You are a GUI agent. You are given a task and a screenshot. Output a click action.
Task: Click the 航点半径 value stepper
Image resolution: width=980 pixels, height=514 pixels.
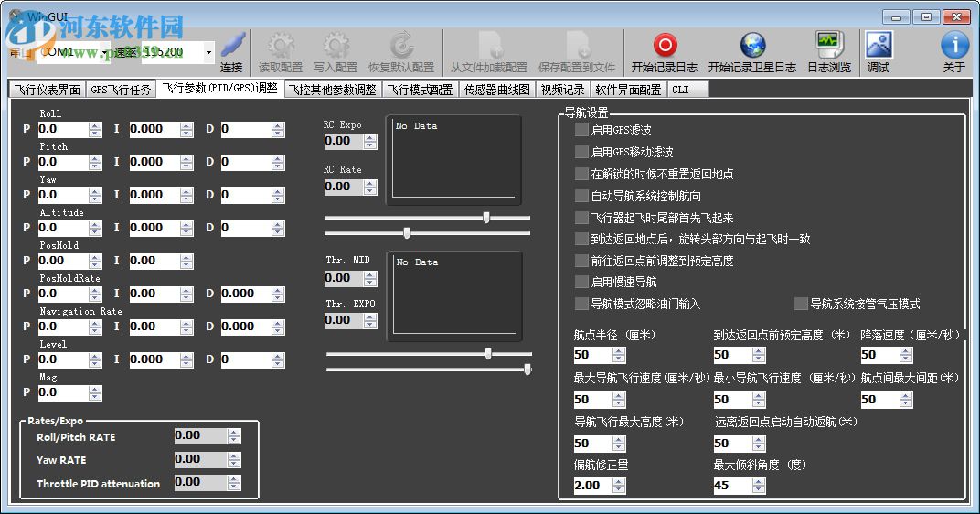[619, 355]
